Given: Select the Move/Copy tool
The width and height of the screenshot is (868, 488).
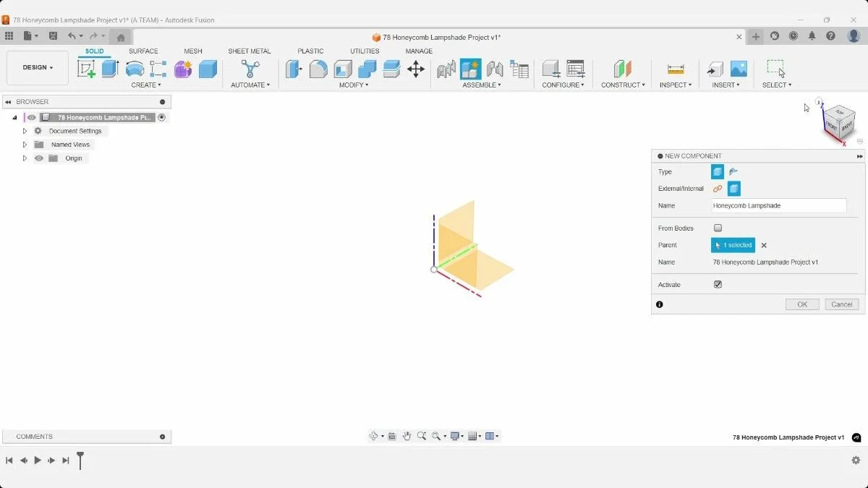Looking at the screenshot, I should point(416,69).
